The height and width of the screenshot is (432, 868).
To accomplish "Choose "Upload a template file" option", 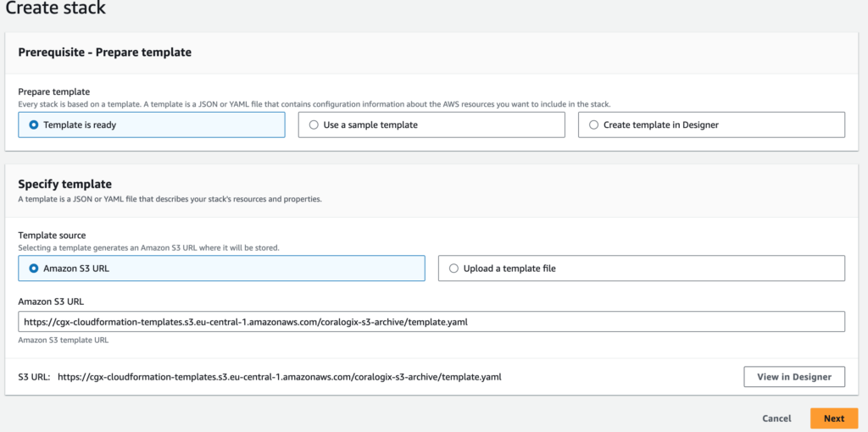I will coord(642,269).
